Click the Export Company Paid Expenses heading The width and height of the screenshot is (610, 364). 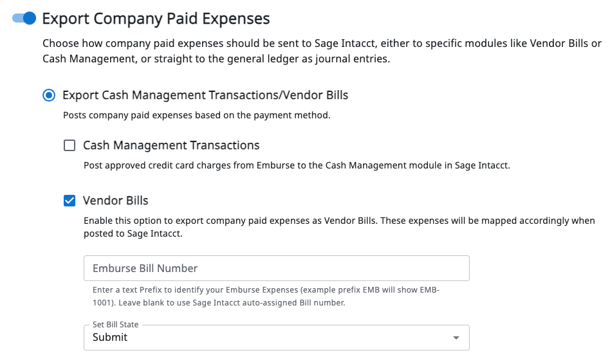pyautogui.click(x=156, y=19)
